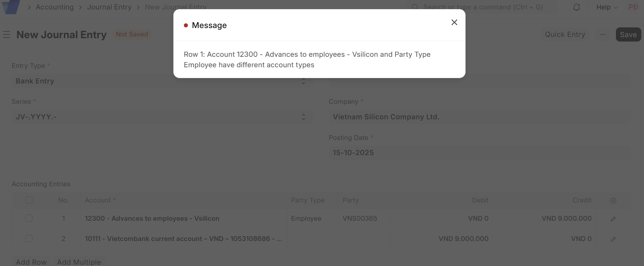Image resolution: width=644 pixels, height=266 pixels.
Task: Open the Series JV-.YYYY.- dropdown
Action: tap(162, 117)
